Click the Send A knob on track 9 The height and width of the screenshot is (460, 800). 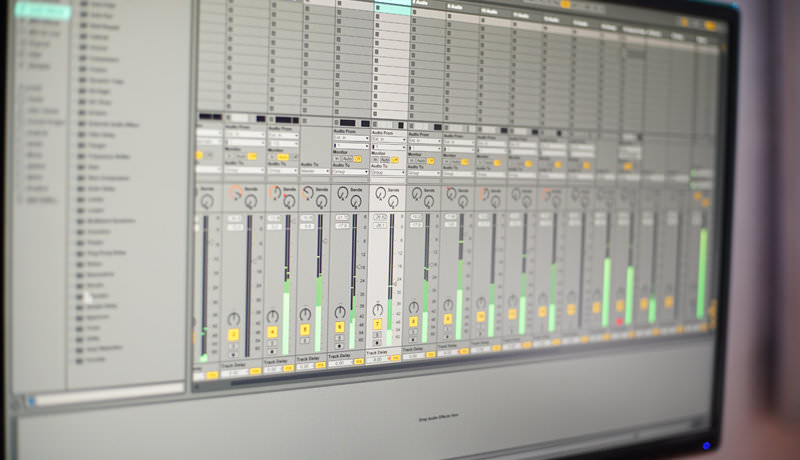click(452, 193)
